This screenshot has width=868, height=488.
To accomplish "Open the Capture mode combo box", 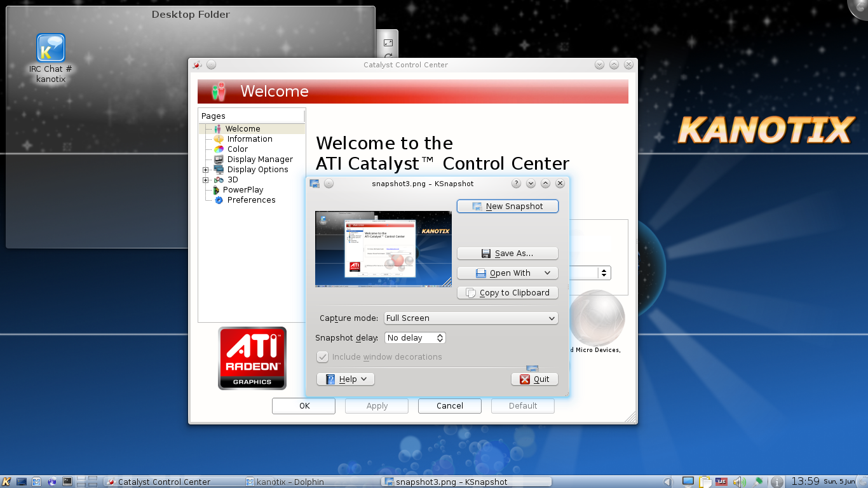I will tap(471, 318).
